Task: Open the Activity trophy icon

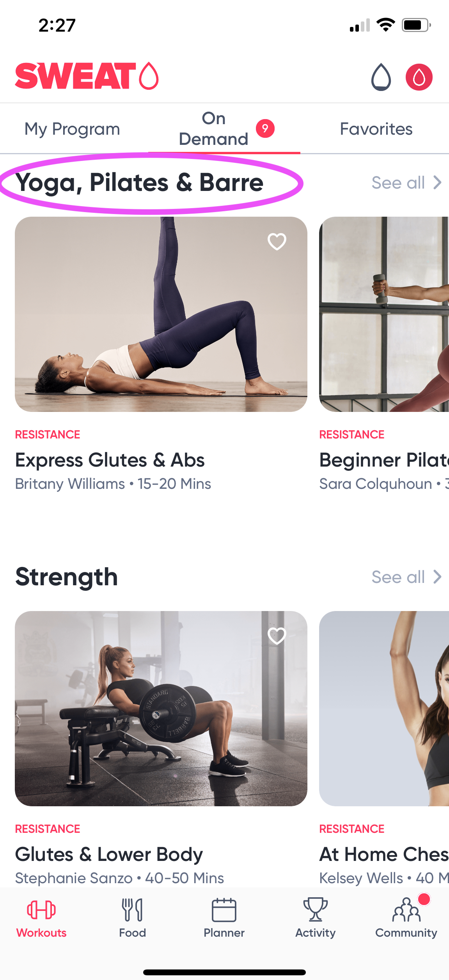Action: pyautogui.click(x=315, y=909)
